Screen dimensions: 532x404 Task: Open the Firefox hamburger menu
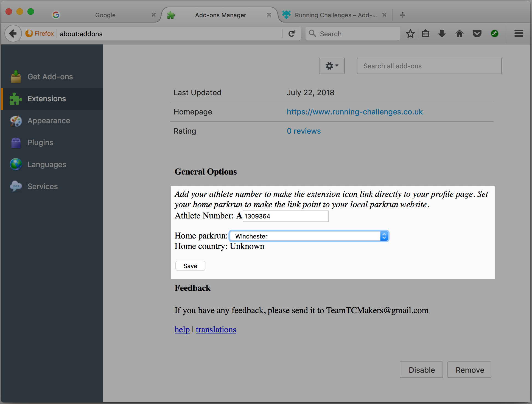(x=519, y=34)
